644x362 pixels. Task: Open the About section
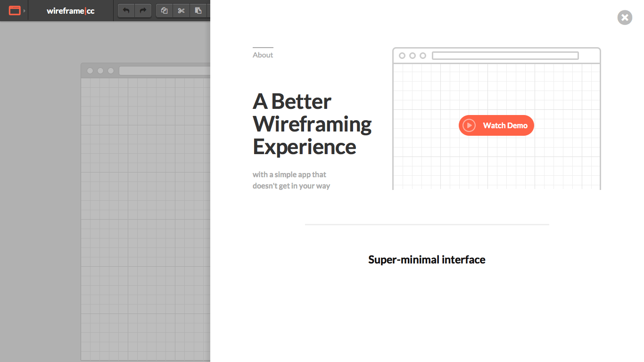(x=263, y=55)
